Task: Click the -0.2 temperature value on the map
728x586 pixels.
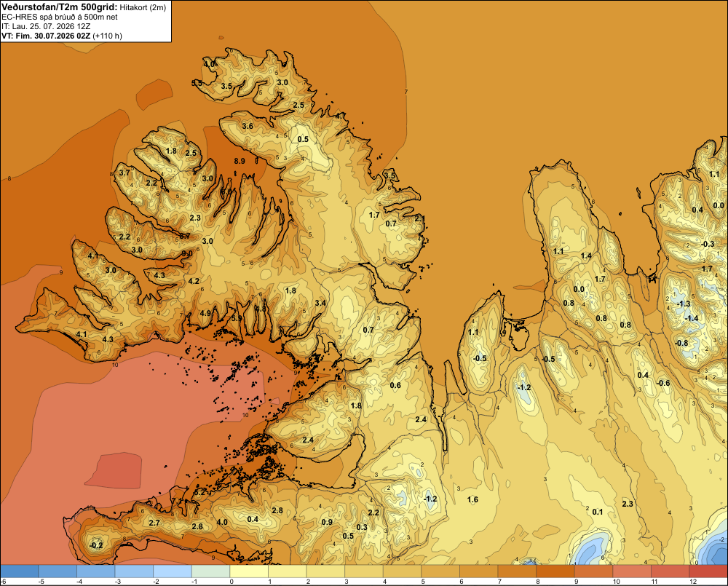Action: tap(96, 546)
